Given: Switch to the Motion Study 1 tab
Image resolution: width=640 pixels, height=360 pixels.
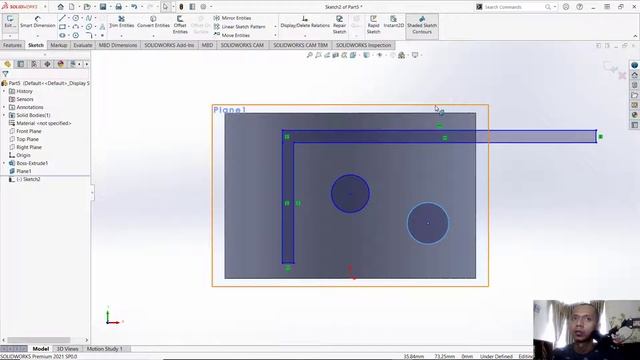Looking at the screenshot, I should [x=104, y=349].
